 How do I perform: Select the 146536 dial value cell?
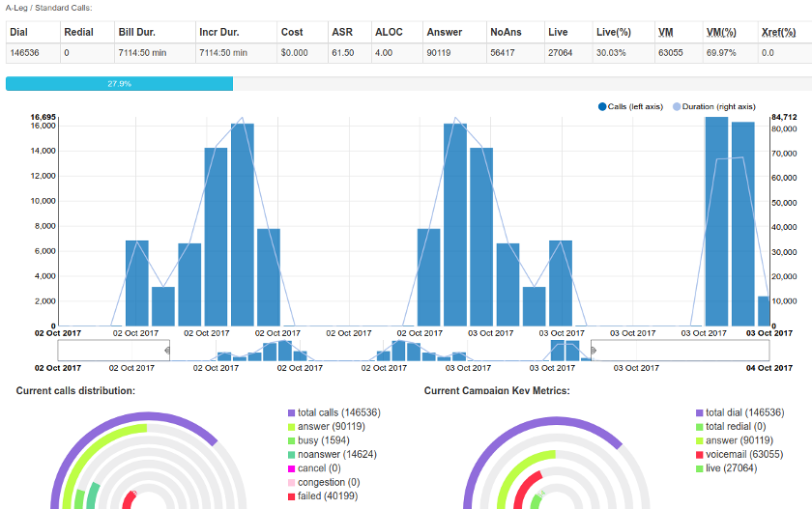pos(33,53)
